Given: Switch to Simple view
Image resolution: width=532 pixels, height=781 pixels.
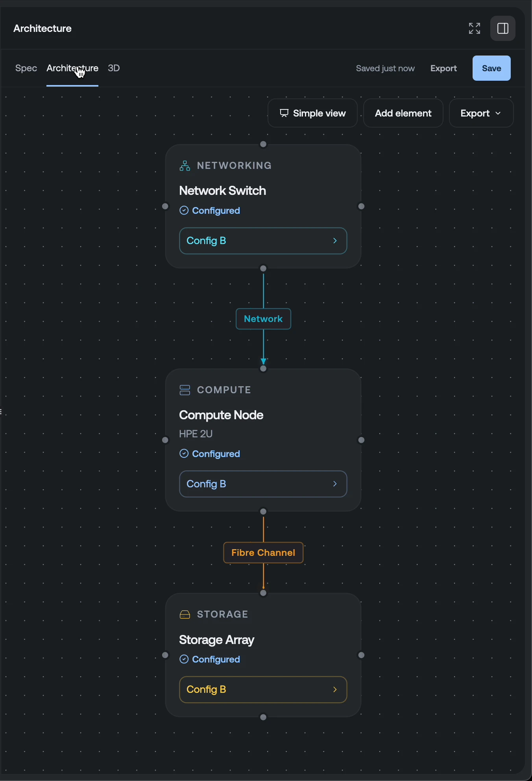Looking at the screenshot, I should point(312,113).
